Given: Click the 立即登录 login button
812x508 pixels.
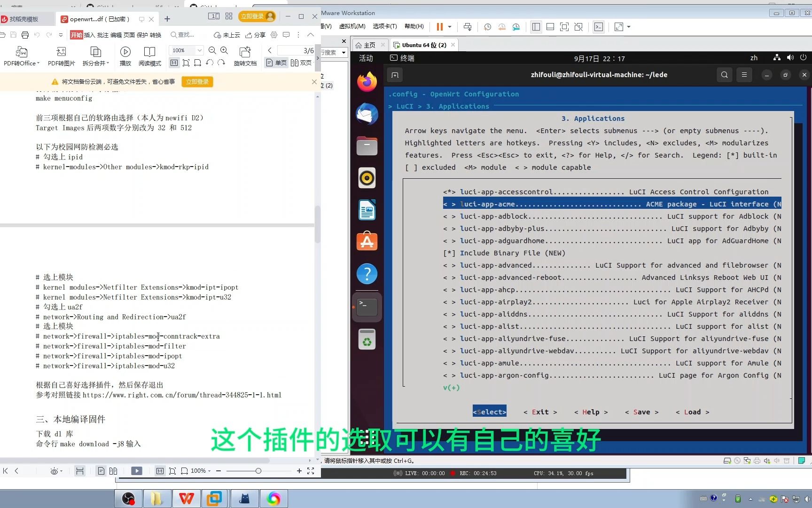Looking at the screenshot, I should click(257, 16).
